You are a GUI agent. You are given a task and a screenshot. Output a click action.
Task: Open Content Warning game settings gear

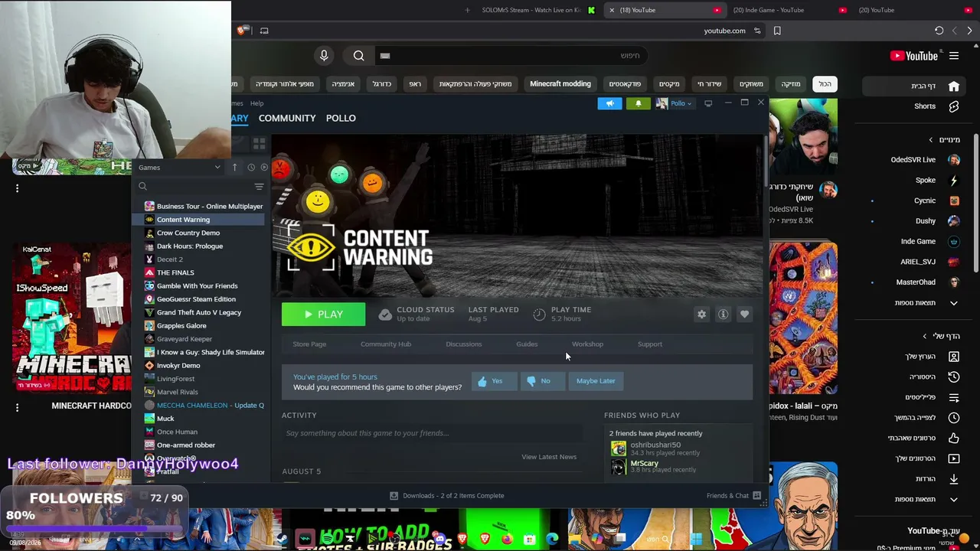point(701,314)
